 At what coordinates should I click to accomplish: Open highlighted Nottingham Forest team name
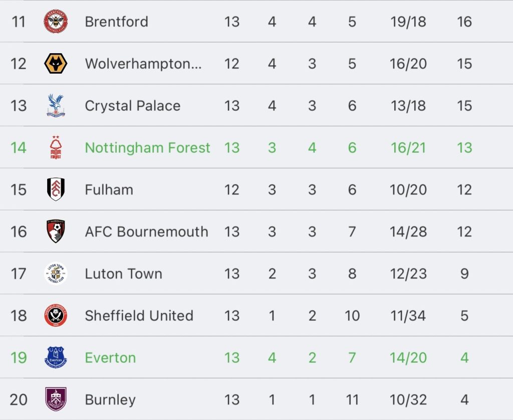(148, 148)
